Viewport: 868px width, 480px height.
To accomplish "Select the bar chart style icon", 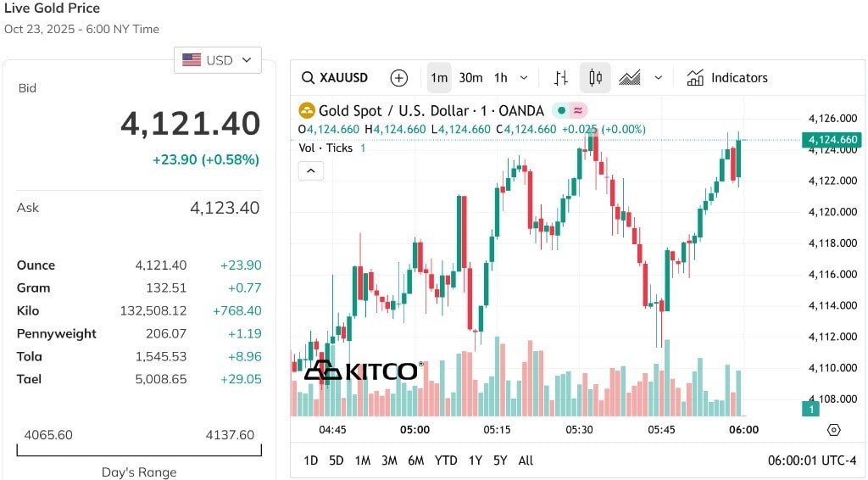I will [561, 78].
